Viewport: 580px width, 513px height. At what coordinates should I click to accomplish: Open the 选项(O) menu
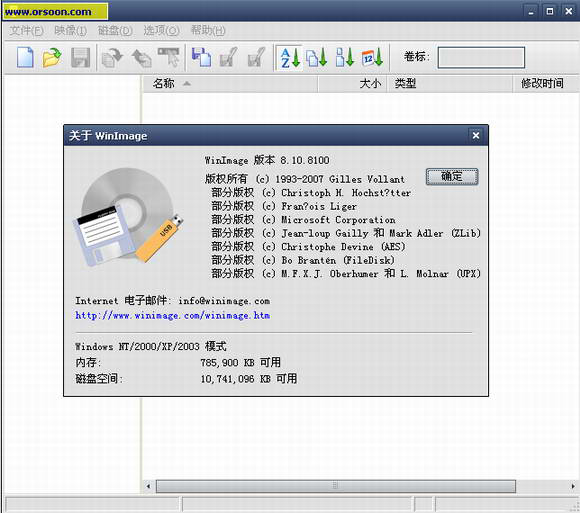pyautogui.click(x=161, y=30)
